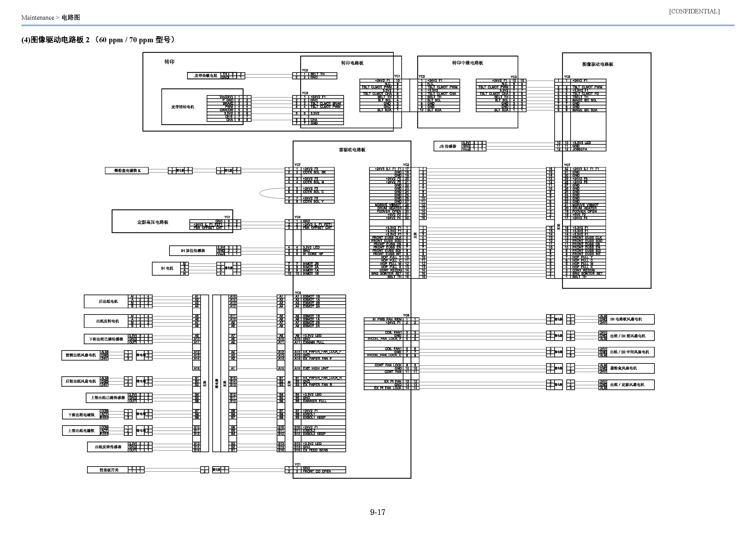Image resolution: width=756 pixels, height=535 pixels.
Task: Click the EXSOL1 KEEP signal name
Action: (314, 418)
